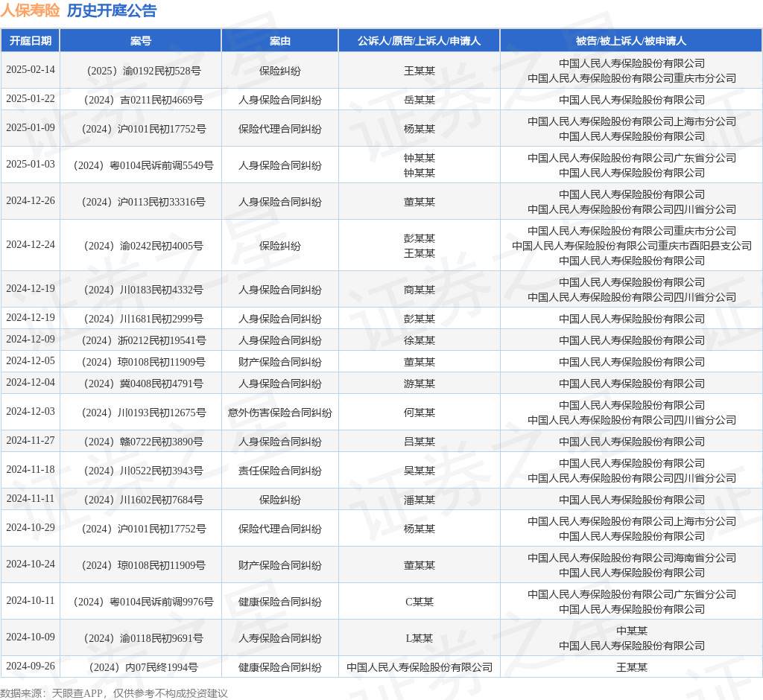The image size is (763, 700).
Task: Click plaintiff name C某某
Action: click(419, 602)
